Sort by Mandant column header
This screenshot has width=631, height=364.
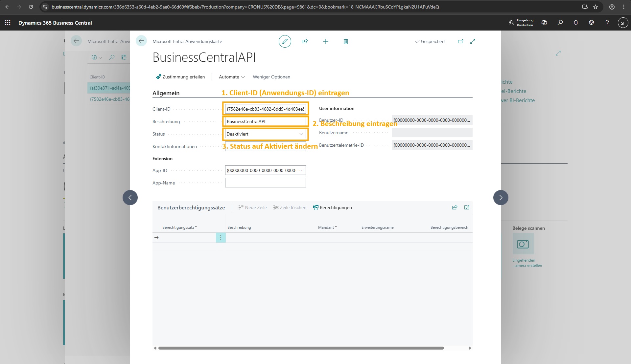click(x=327, y=227)
